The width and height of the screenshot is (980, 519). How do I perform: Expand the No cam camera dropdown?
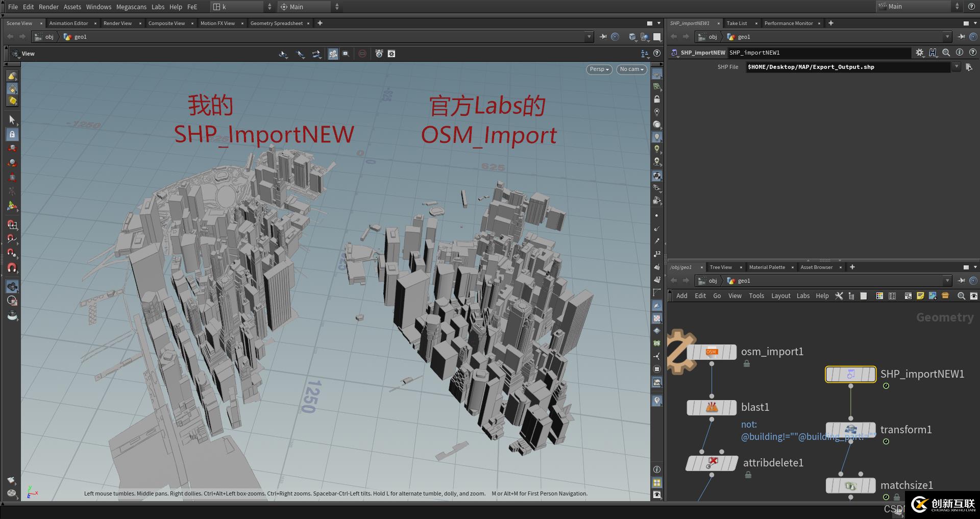point(631,69)
